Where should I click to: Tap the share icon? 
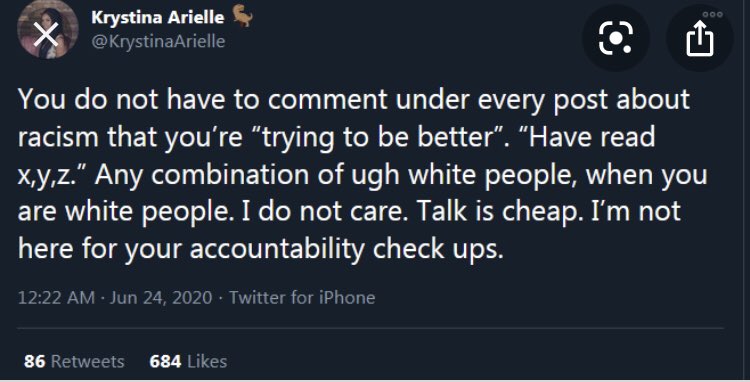[700, 39]
